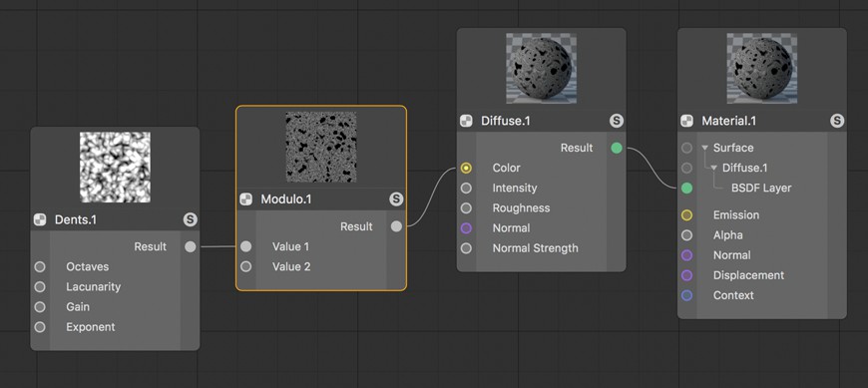
Task: Click the S solo icon on Modulo.1 node
Action: [x=396, y=199]
